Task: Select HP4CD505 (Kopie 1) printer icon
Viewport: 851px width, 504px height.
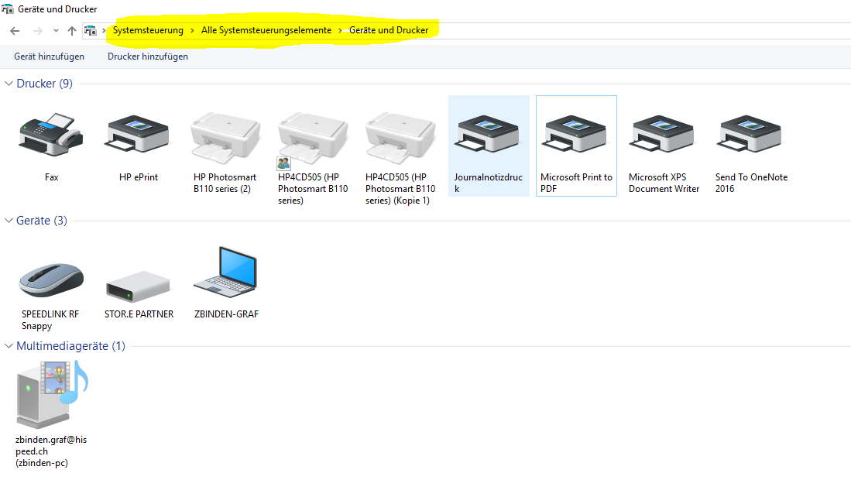Action: [400, 138]
